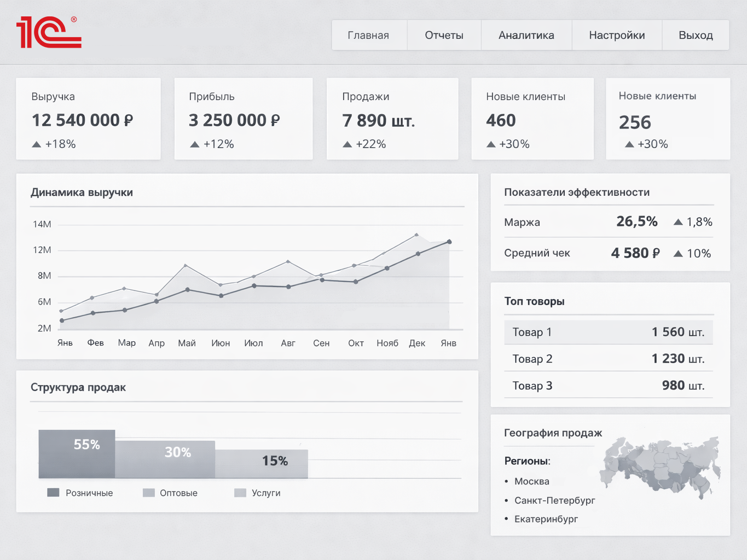Go to Отчеты in the navigation
Screen dimensions: 747x560
tap(444, 36)
